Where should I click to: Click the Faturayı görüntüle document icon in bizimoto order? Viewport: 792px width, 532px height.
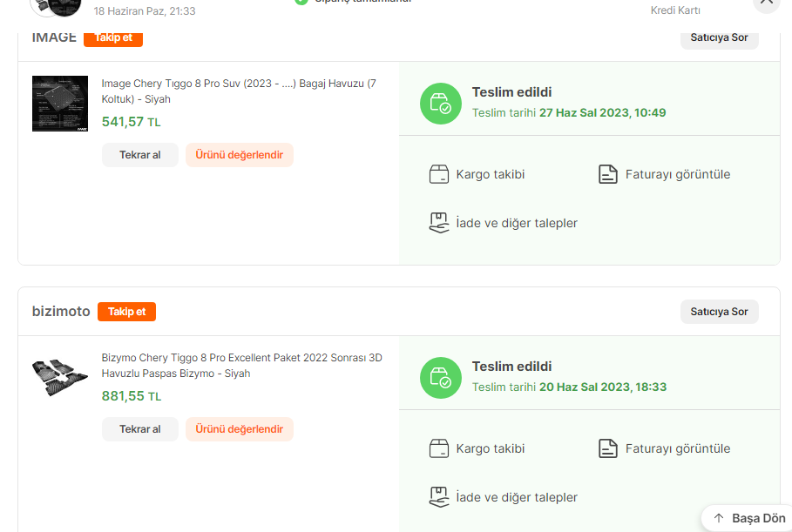point(607,448)
